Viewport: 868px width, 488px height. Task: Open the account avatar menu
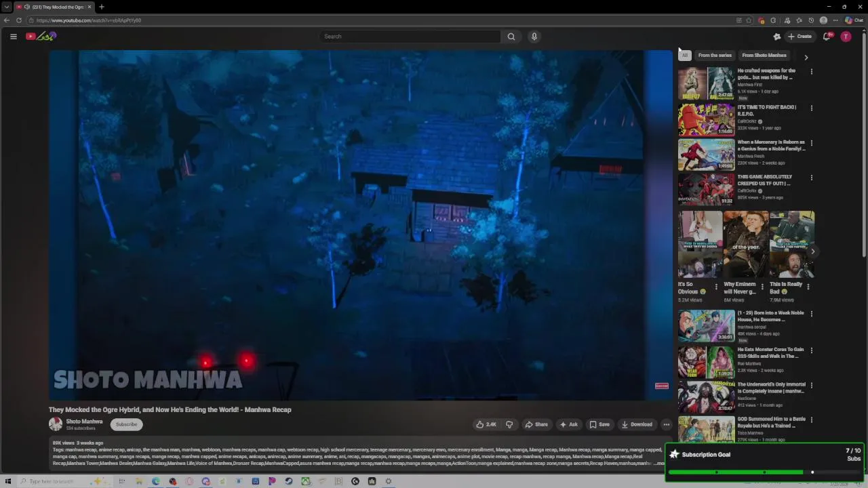coord(846,37)
